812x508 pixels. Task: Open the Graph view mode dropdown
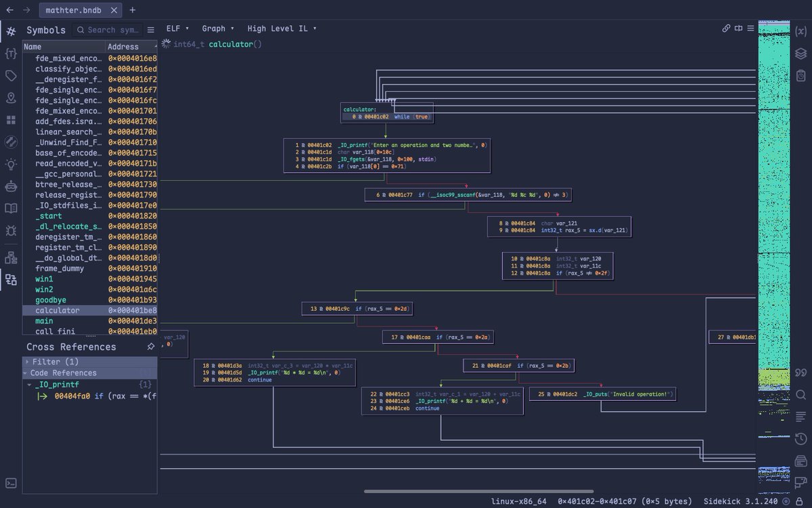tap(218, 28)
